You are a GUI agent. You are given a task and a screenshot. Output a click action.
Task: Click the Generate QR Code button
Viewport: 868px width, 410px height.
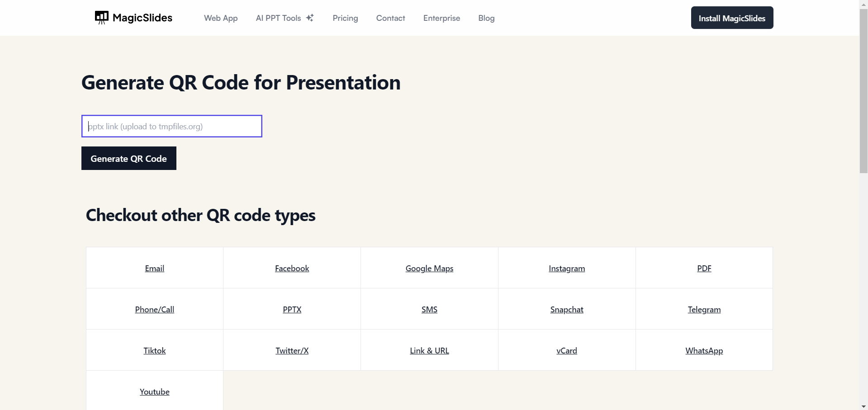[129, 159]
